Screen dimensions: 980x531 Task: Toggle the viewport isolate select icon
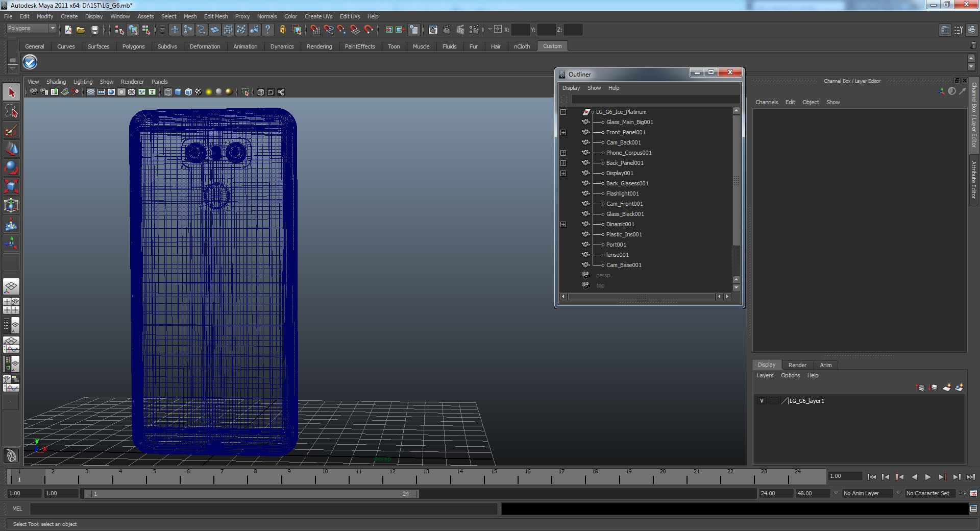245,92
